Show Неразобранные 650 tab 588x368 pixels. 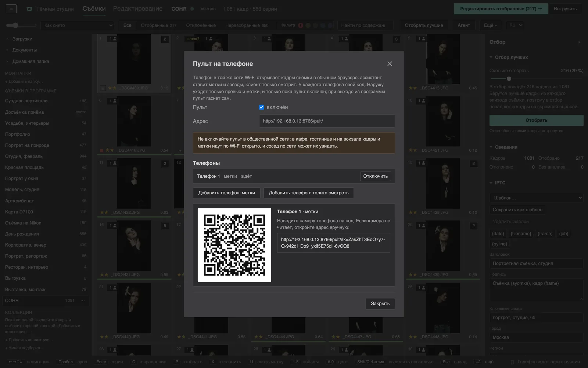[x=247, y=25]
